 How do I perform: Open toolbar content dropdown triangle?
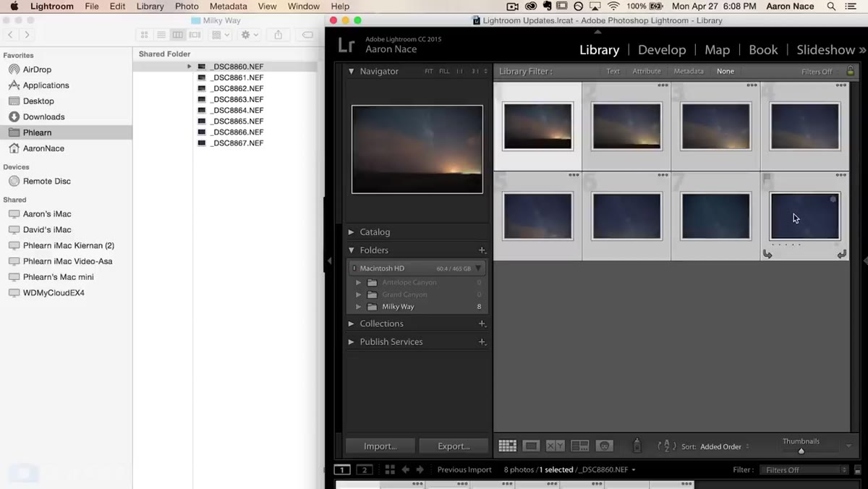(x=849, y=446)
